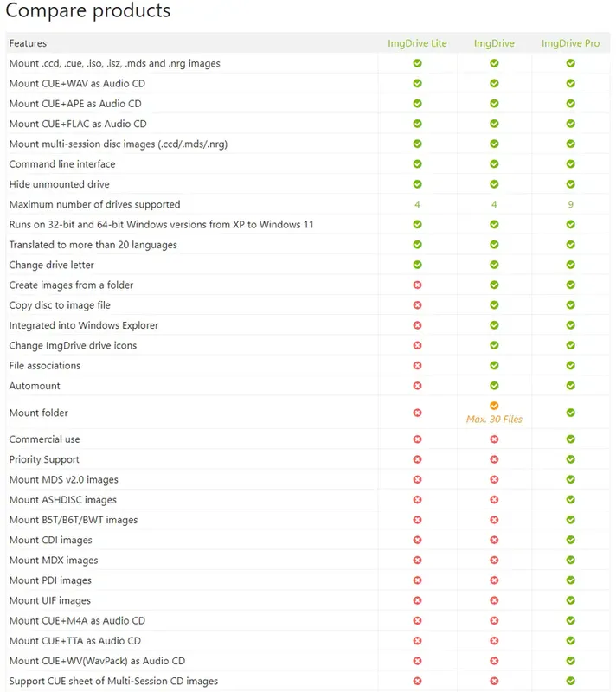Click the orange partial icon for Mount folder
Screen dimensions: 616x692
[494, 406]
